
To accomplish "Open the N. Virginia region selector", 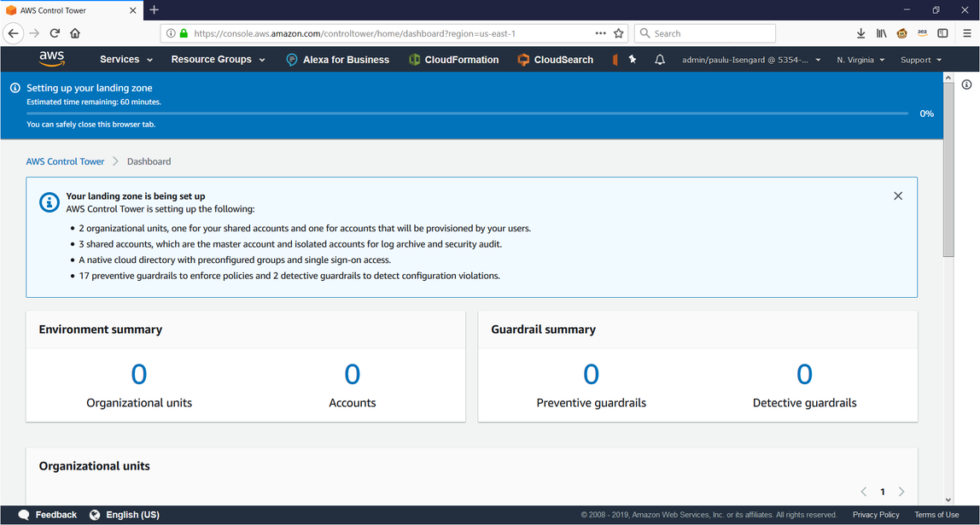I will point(860,60).
